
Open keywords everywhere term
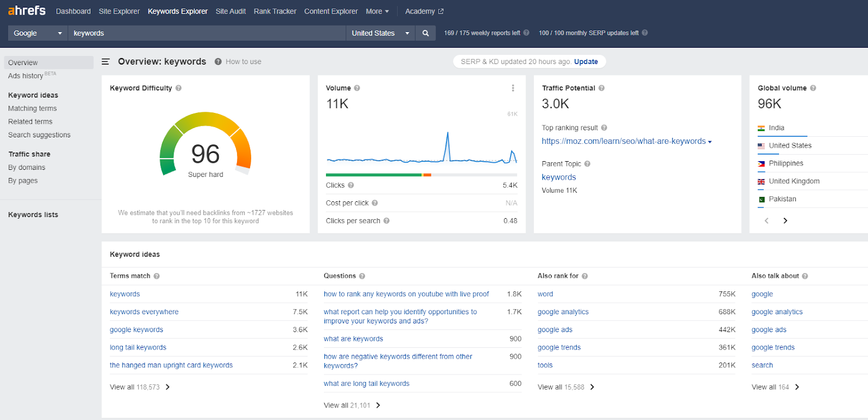click(x=144, y=312)
